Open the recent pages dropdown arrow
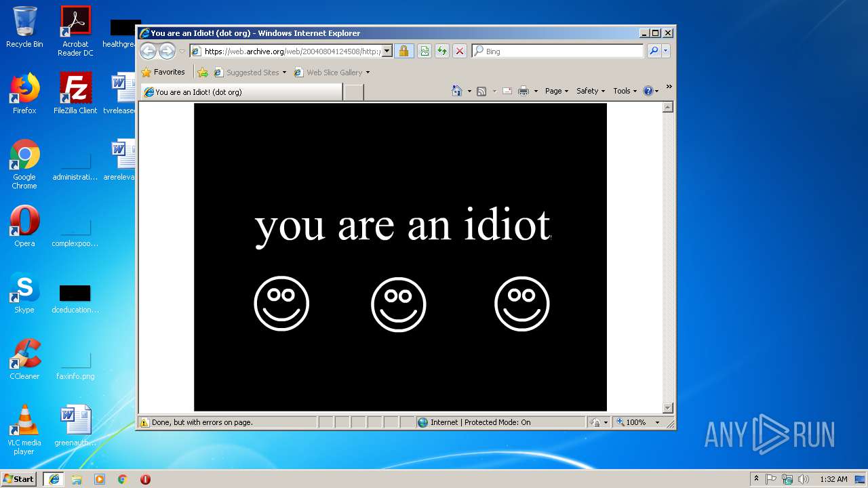The height and width of the screenshot is (488, 868). pyautogui.click(x=182, y=52)
